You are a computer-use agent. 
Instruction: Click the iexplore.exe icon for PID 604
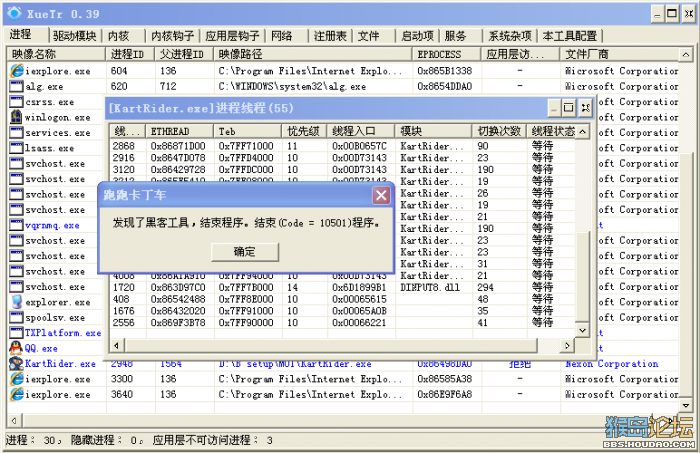click(17, 71)
